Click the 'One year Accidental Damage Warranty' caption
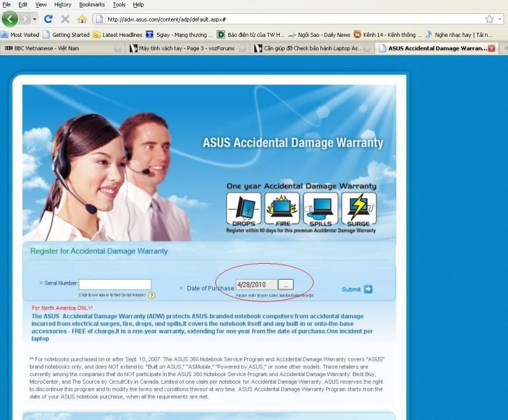The height and width of the screenshot is (420, 508). click(301, 186)
